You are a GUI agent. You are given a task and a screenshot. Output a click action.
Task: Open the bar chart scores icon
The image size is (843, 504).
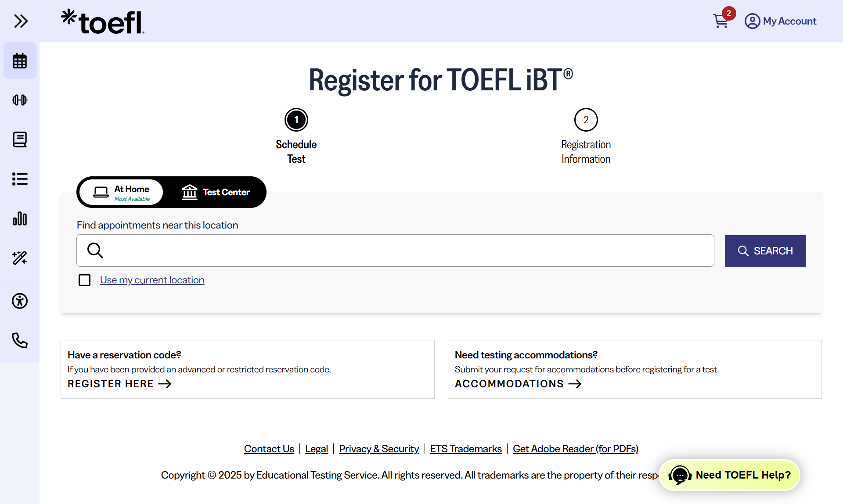point(20,218)
